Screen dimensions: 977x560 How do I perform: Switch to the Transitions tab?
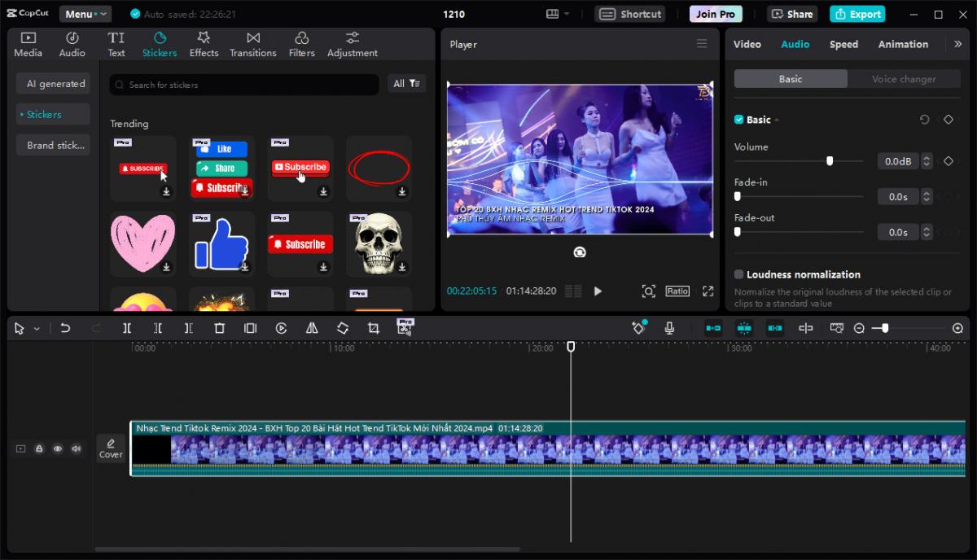252,45
